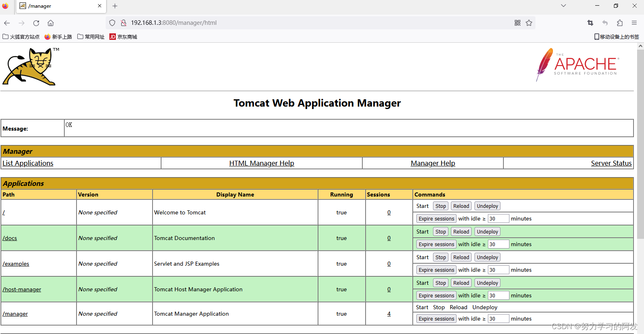Screen dimensions: 644x334
Task: Open 移动设备上的书签 folder
Action: (617, 37)
